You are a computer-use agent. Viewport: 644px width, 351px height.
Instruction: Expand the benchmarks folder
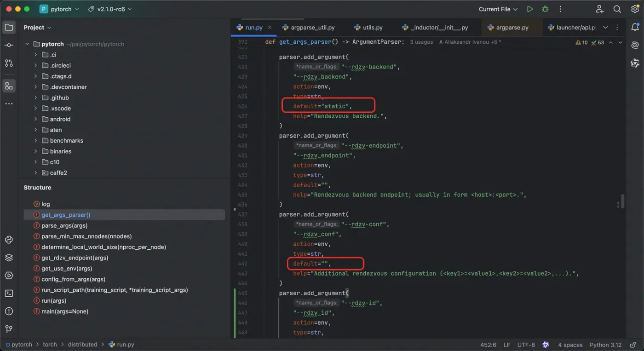click(35, 141)
